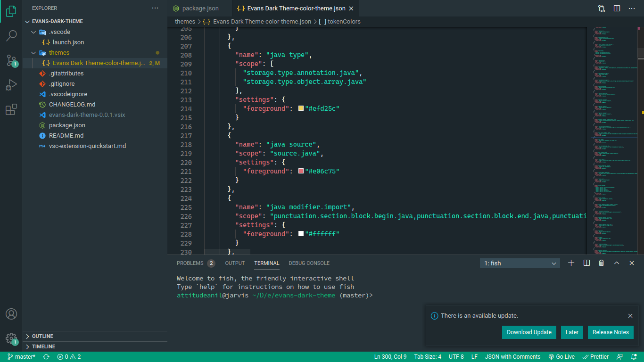Viewport: 644px width, 362px height.
Task: Open the Extensions view
Action: click(x=11, y=110)
